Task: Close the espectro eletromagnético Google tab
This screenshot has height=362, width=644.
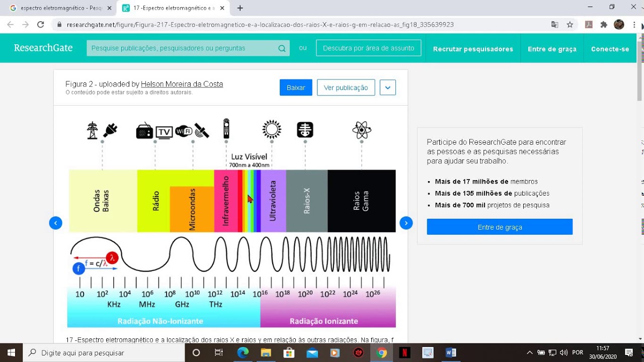Action: (109, 8)
